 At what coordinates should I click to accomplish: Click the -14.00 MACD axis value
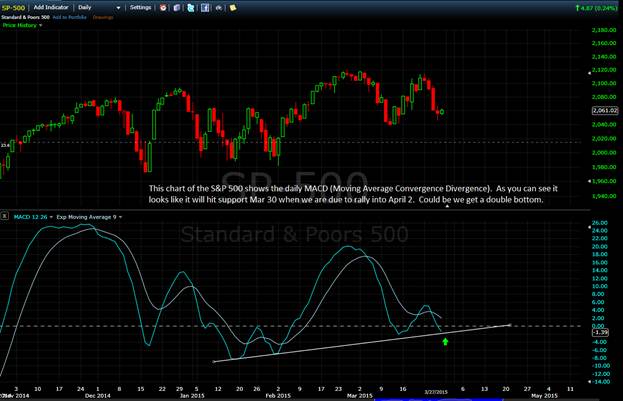click(x=601, y=382)
